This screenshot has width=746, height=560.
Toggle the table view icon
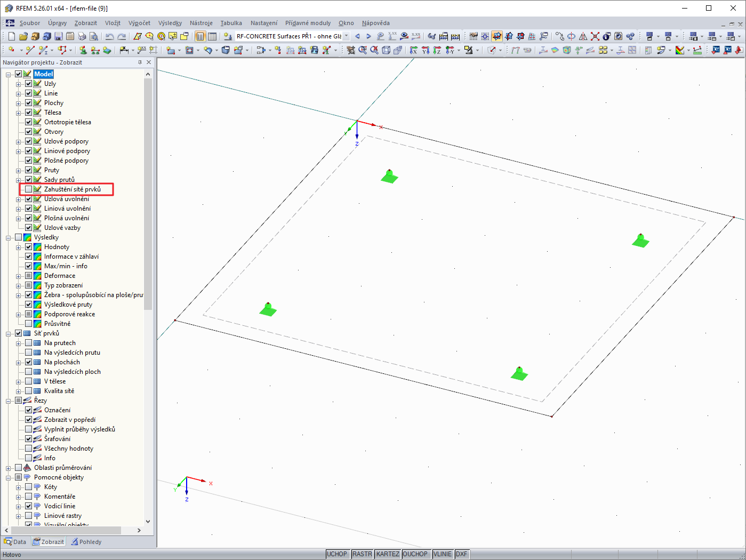[x=212, y=36]
